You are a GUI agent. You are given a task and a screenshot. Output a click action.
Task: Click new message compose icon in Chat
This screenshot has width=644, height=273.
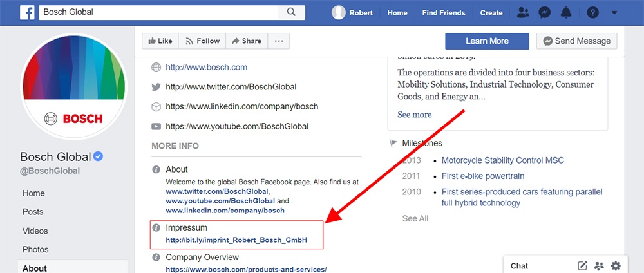[x=582, y=266]
